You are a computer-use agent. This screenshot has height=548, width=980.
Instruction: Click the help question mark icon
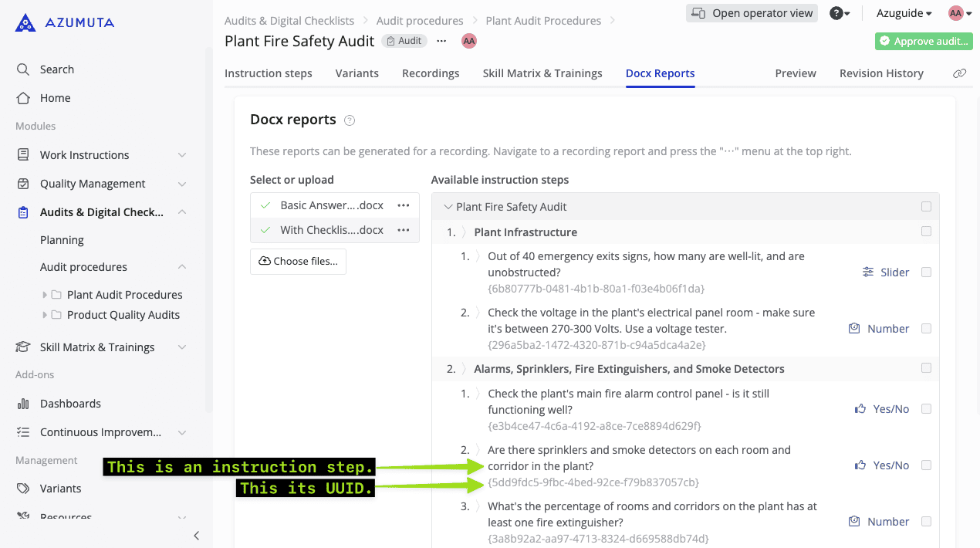836,13
